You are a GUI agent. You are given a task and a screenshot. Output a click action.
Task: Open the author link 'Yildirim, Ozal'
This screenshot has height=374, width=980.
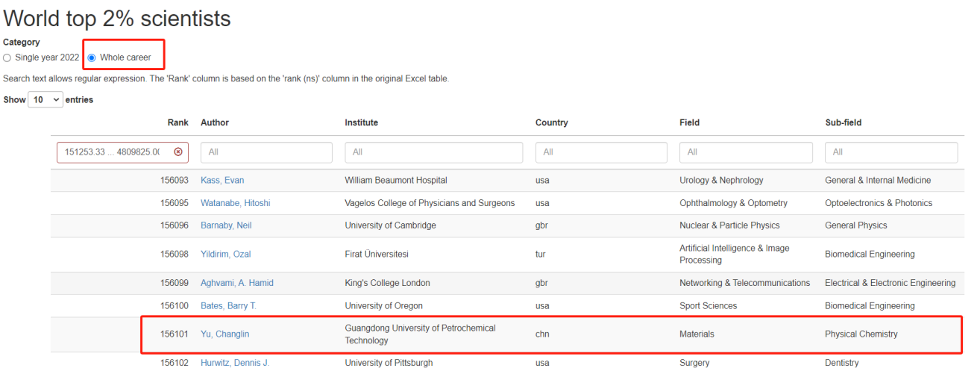coord(225,254)
